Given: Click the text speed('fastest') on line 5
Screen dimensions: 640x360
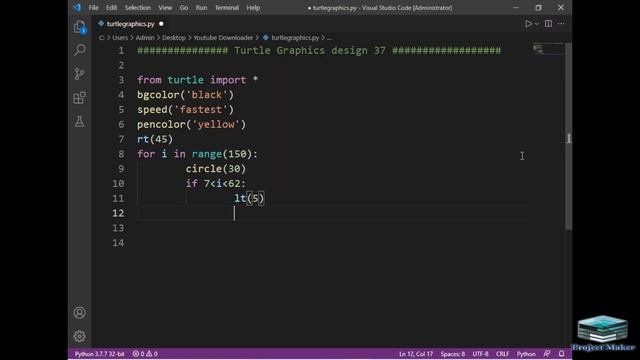Looking at the screenshot, I should [x=186, y=110].
